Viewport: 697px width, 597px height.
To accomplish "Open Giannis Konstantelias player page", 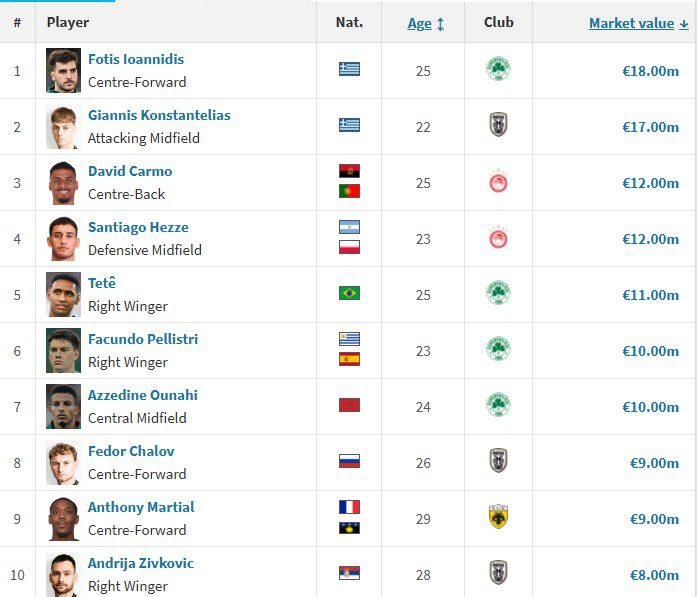I will click(159, 115).
